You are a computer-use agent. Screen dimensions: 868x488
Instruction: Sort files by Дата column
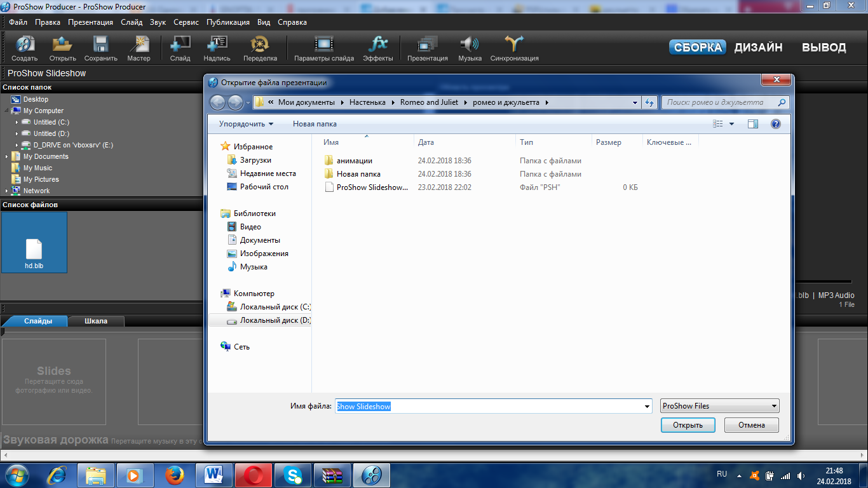[x=465, y=142]
